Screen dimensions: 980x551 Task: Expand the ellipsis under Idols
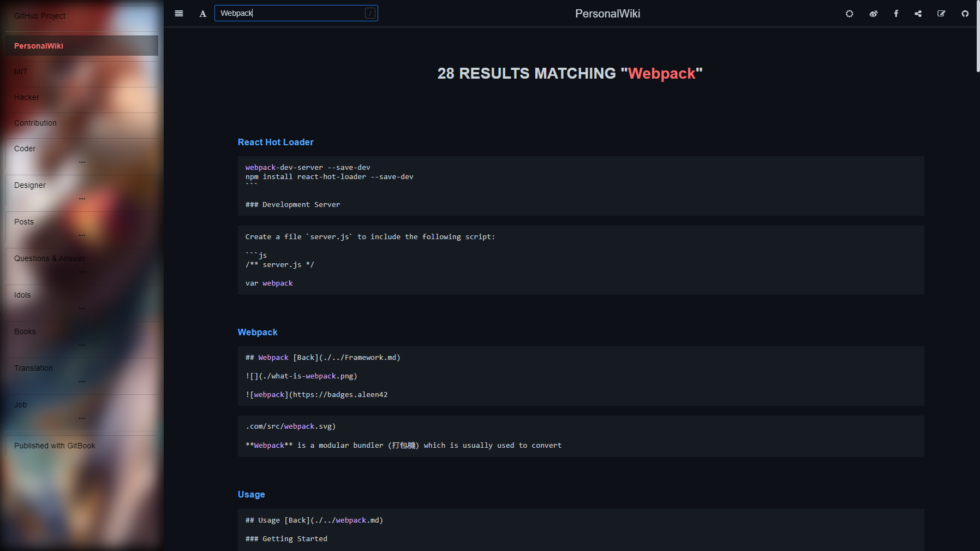82,308
